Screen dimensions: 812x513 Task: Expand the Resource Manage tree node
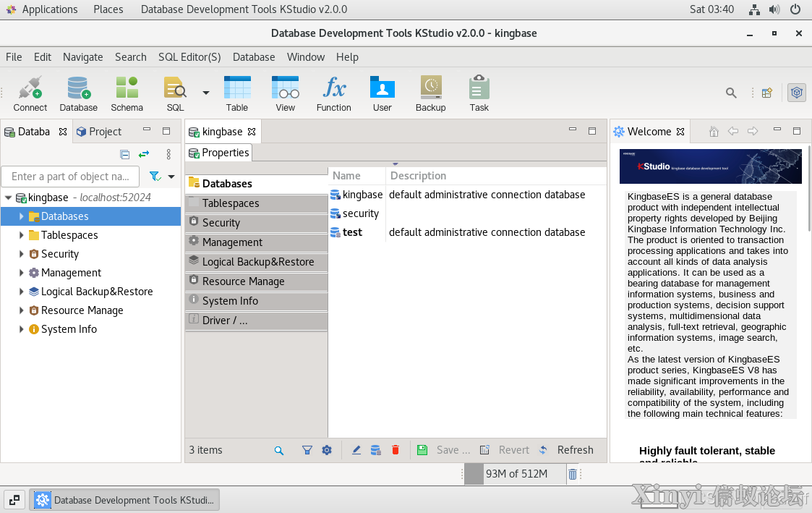click(x=21, y=310)
